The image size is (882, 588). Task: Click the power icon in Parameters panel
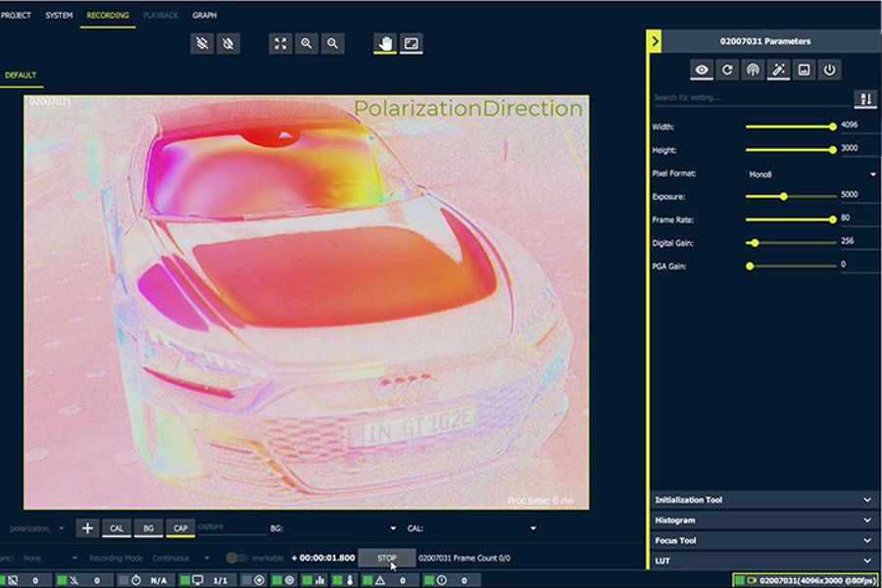(830, 70)
